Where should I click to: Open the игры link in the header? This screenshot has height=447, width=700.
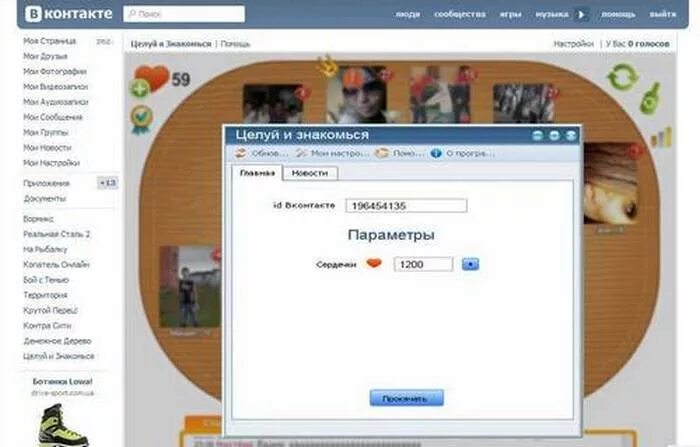pyautogui.click(x=510, y=14)
